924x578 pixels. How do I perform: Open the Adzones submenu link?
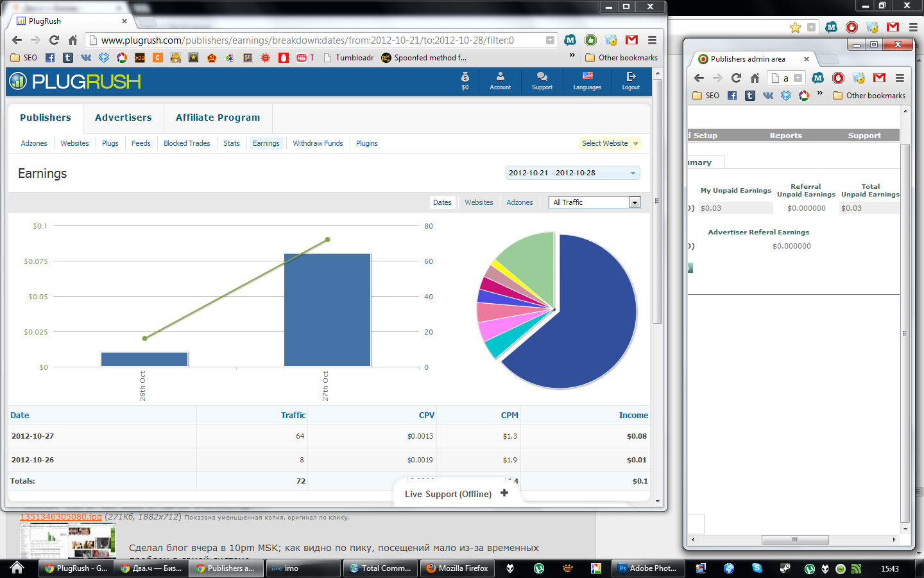click(x=34, y=143)
